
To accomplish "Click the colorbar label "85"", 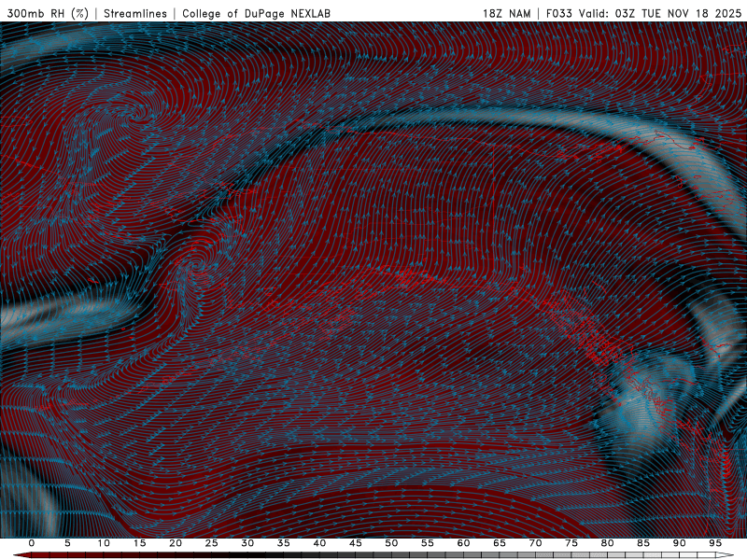I will (x=643, y=543).
